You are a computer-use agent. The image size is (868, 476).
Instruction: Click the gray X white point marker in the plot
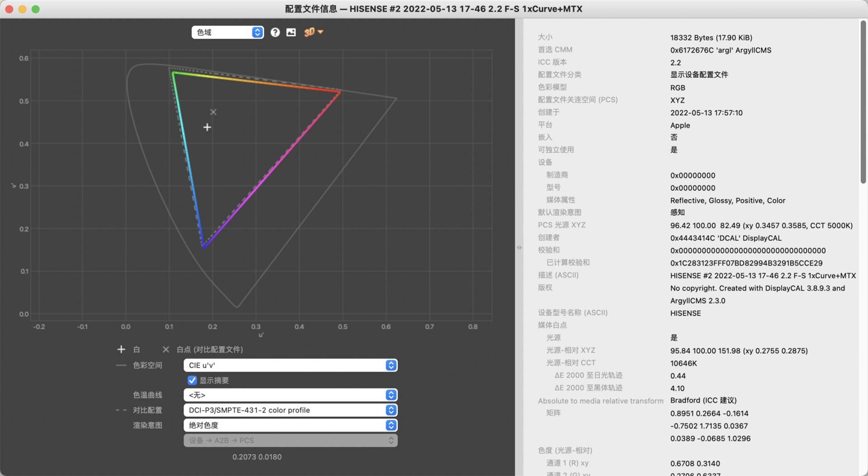coord(213,112)
